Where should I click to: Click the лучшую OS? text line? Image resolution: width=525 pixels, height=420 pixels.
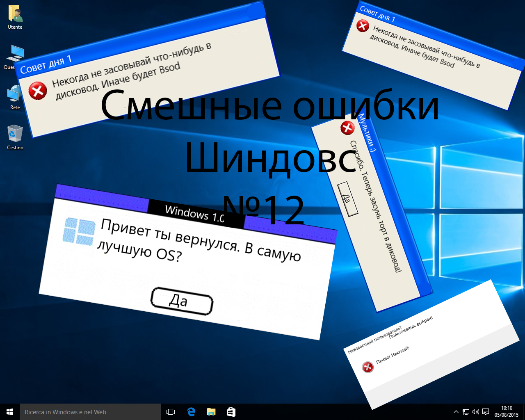point(139,251)
